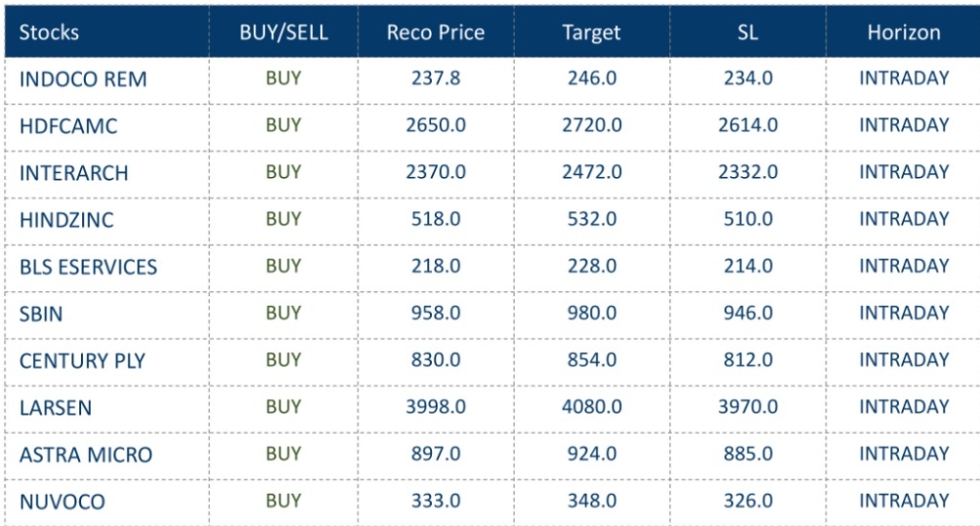This screenshot has width=980, height=526.
Task: Select the 946.0 stop loss cell
Action: tap(747, 313)
